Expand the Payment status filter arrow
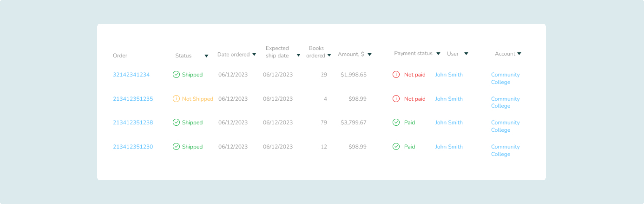 point(438,54)
